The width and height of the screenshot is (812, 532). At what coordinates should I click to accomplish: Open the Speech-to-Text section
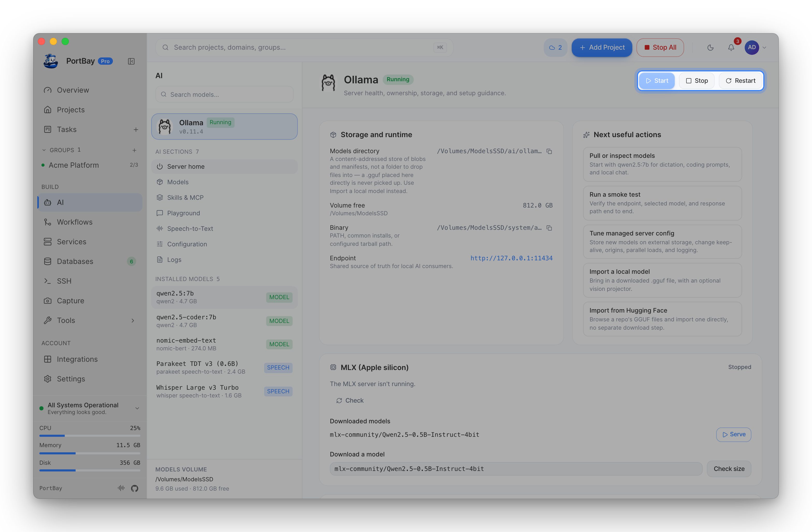[x=224, y=228]
